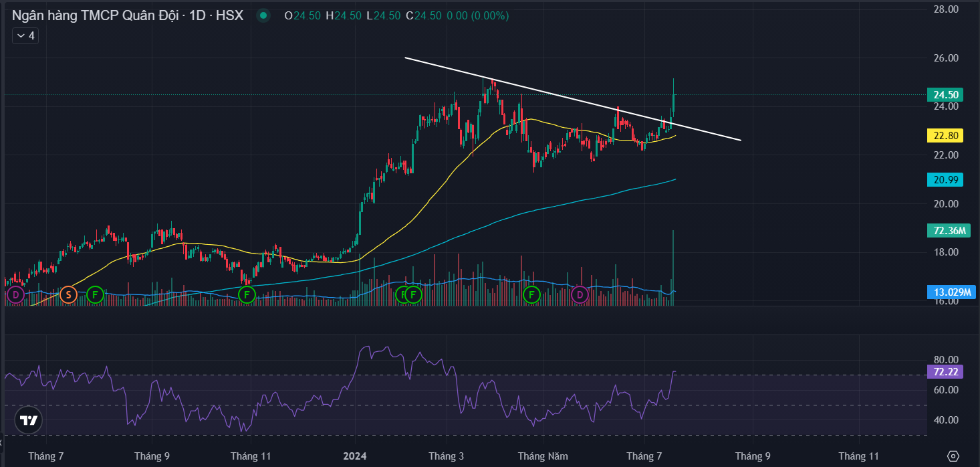The width and height of the screenshot is (980, 467).
Task: Open the orange S split marker
Action: (x=68, y=294)
